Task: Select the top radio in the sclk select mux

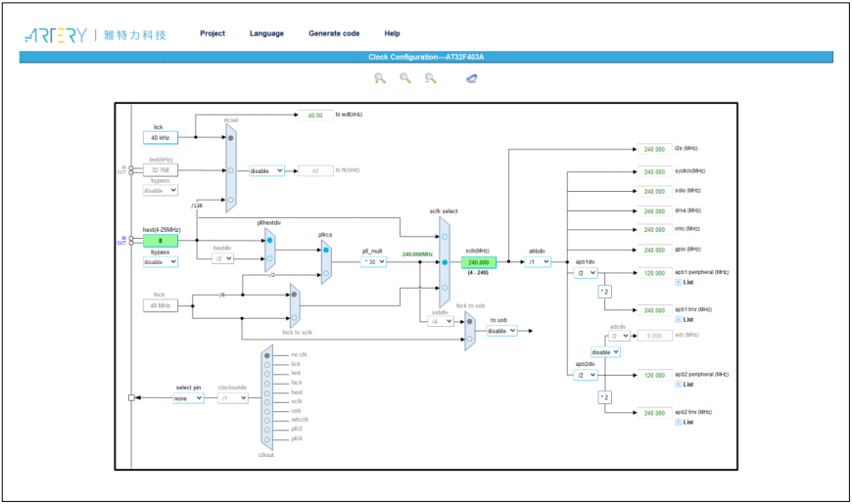Action: pyautogui.click(x=445, y=237)
